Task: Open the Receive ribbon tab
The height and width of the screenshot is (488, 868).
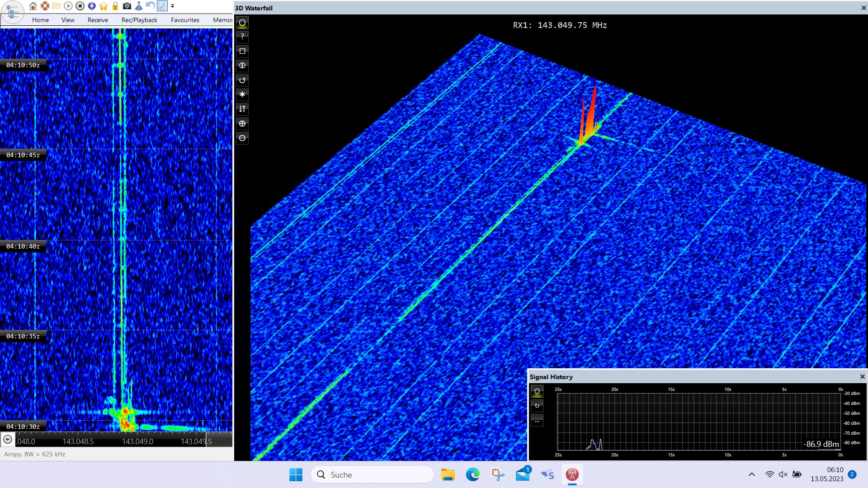Action: point(98,20)
